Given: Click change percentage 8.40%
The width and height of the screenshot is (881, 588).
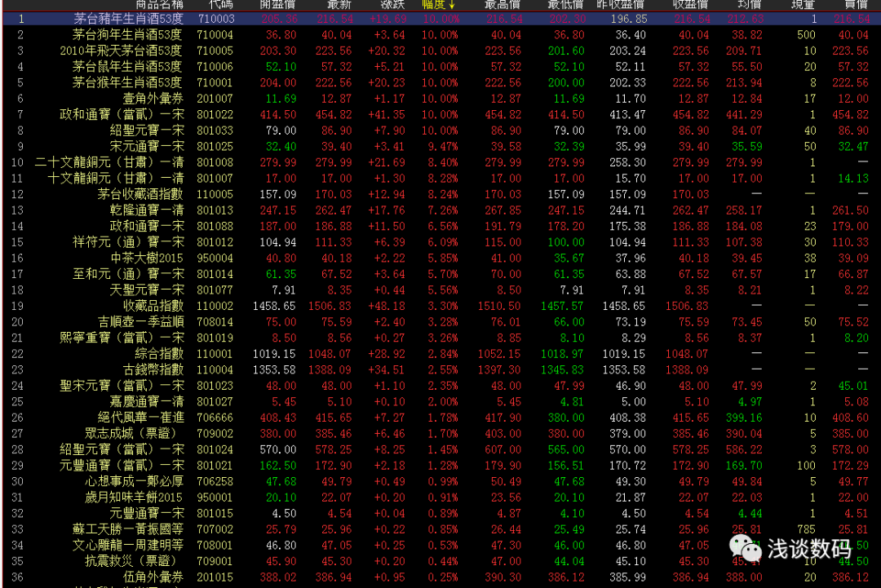Looking at the screenshot, I should point(443,162).
